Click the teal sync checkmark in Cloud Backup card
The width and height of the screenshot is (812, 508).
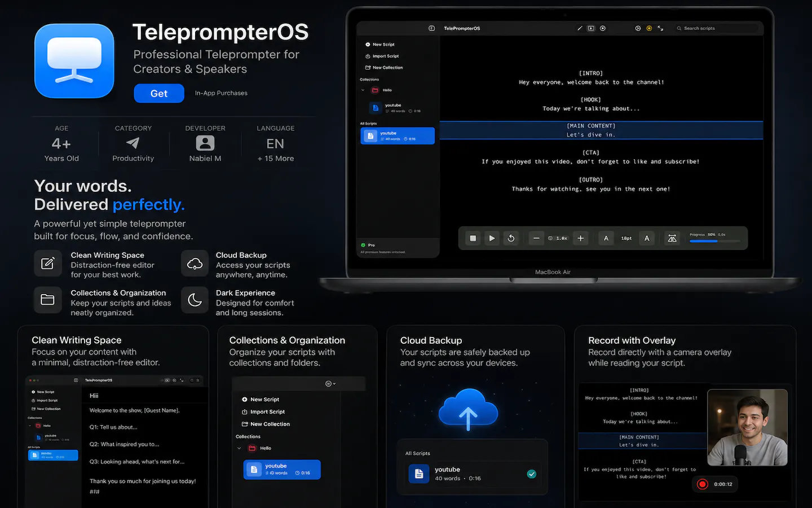pyautogui.click(x=532, y=474)
